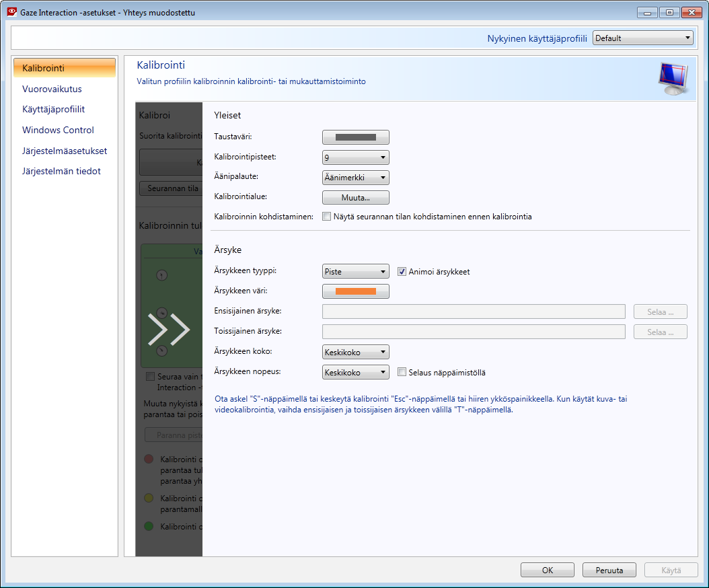This screenshot has height=588, width=709.
Task: Click the double chevron arrows on dimmed panel
Action: [169, 329]
